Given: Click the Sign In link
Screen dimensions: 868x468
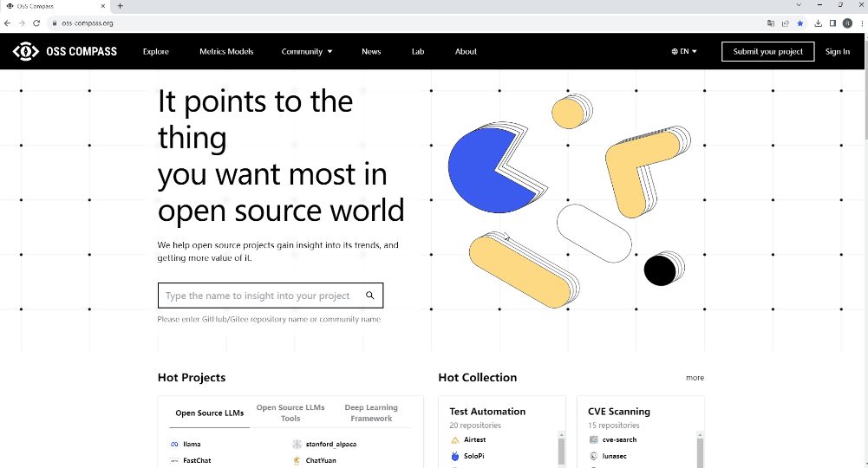Looking at the screenshot, I should (837, 51).
